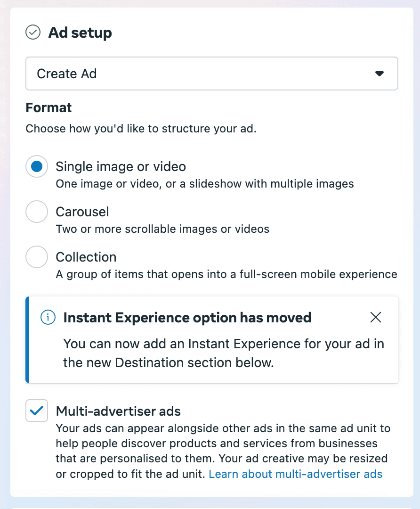The image size is (420, 509).
Task: Click the Single image or video label
Action: pyautogui.click(x=121, y=166)
